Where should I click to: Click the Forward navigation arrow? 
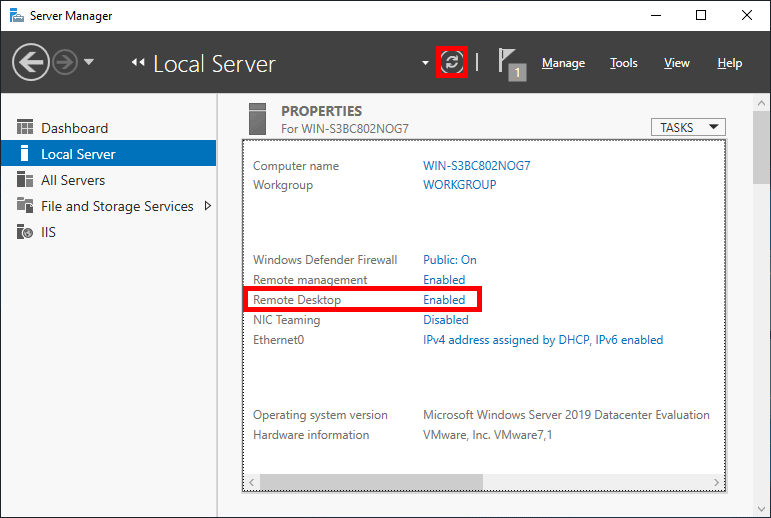click(x=64, y=63)
